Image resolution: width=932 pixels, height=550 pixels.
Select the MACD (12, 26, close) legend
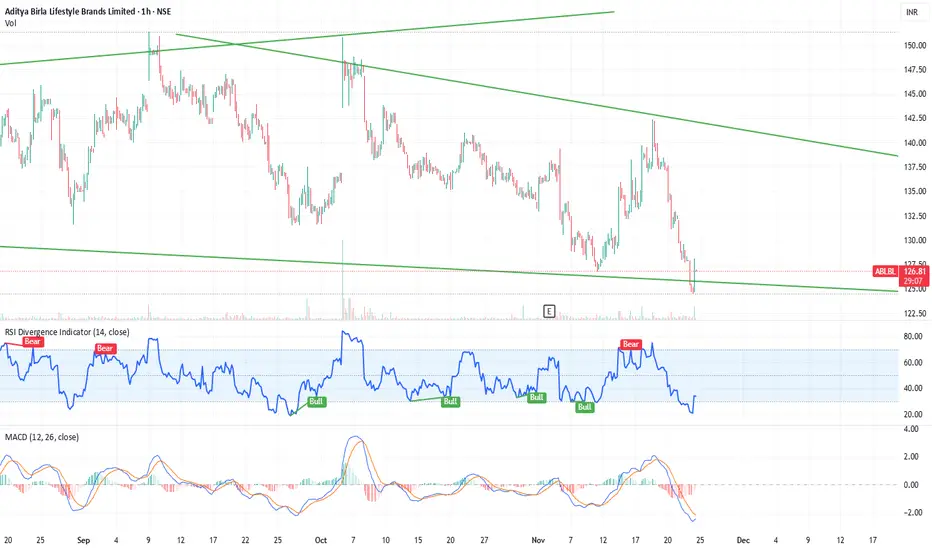click(42, 437)
